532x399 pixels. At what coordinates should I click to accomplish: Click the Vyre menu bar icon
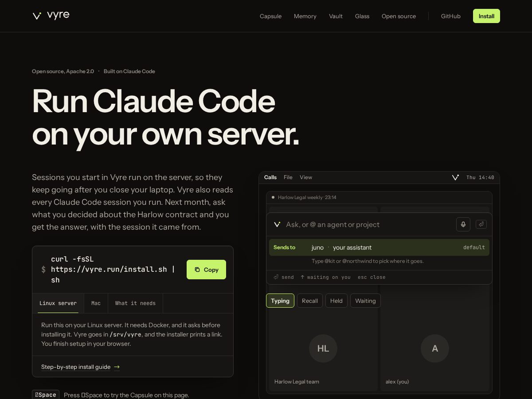pos(455,177)
